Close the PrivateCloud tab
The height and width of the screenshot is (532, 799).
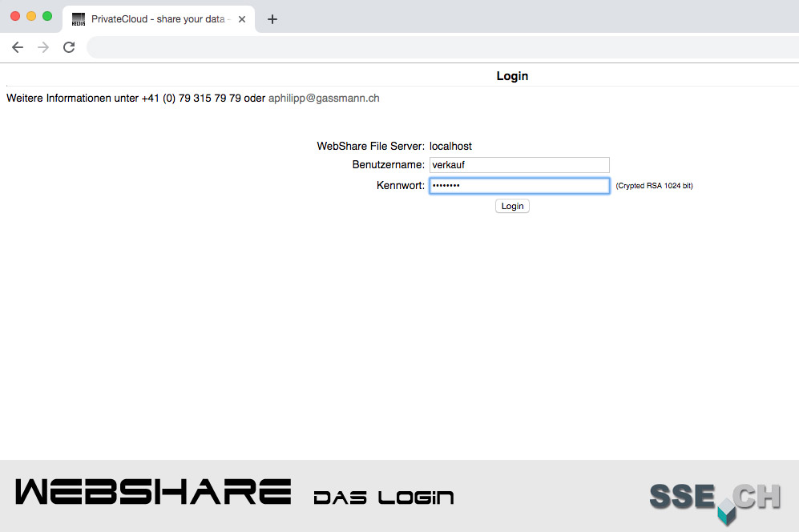click(x=242, y=19)
